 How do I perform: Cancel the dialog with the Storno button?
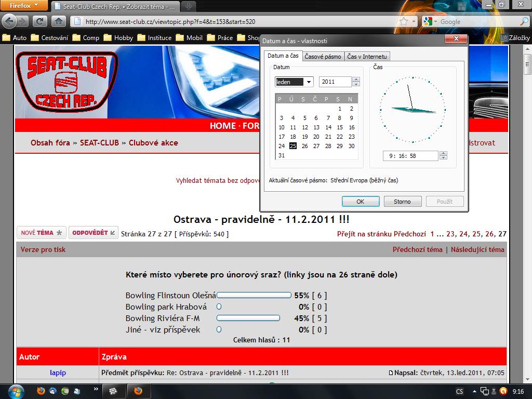(x=403, y=202)
